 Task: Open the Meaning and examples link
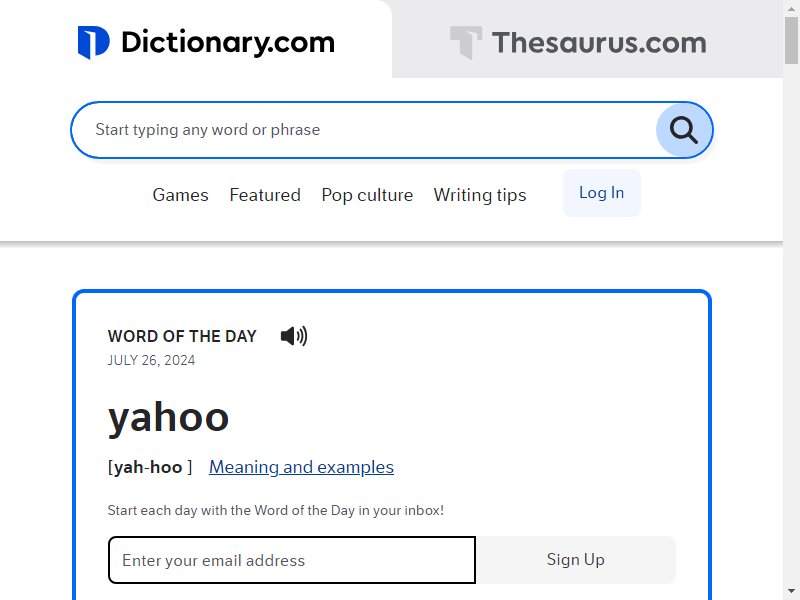(x=301, y=467)
